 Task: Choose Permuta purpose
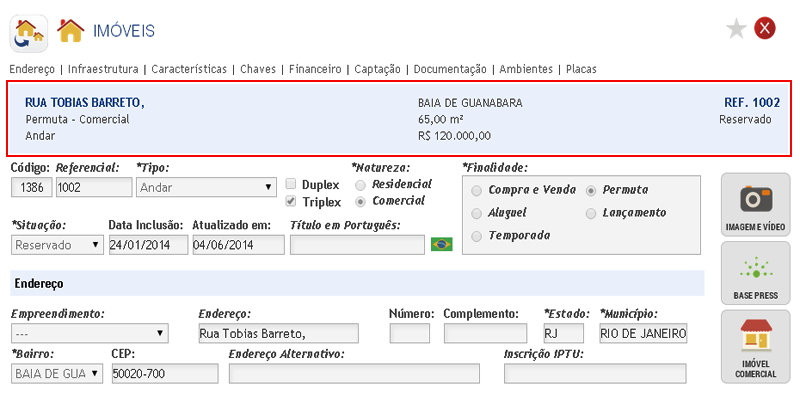point(591,191)
